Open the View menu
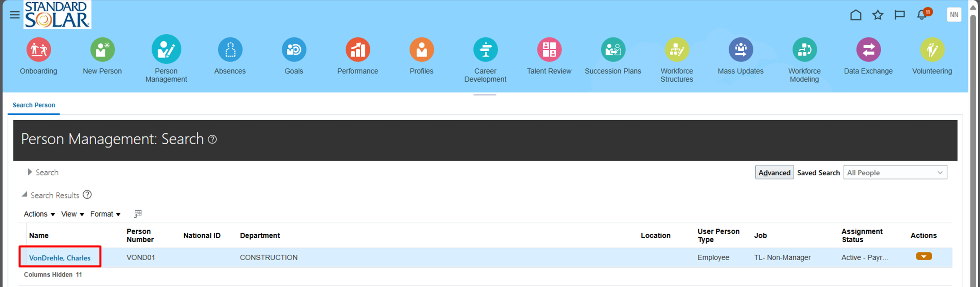This screenshot has height=287, width=980. [73, 214]
